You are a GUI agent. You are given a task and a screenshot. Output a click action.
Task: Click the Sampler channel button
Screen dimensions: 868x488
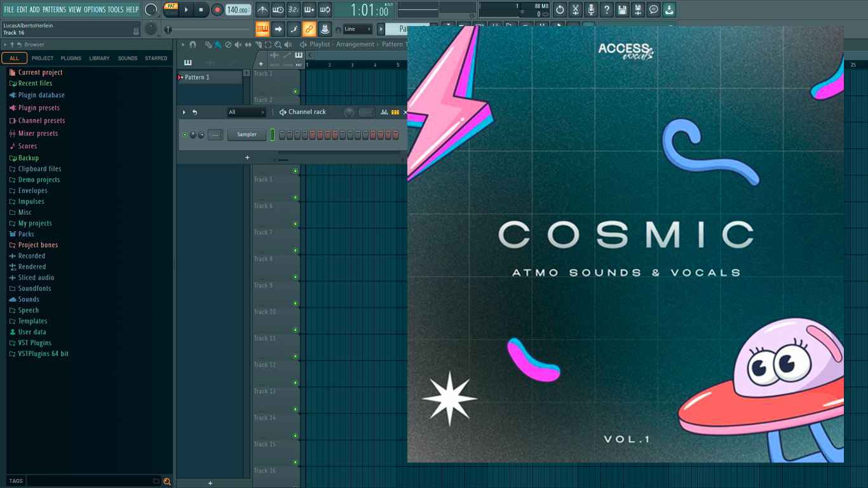[x=247, y=135]
